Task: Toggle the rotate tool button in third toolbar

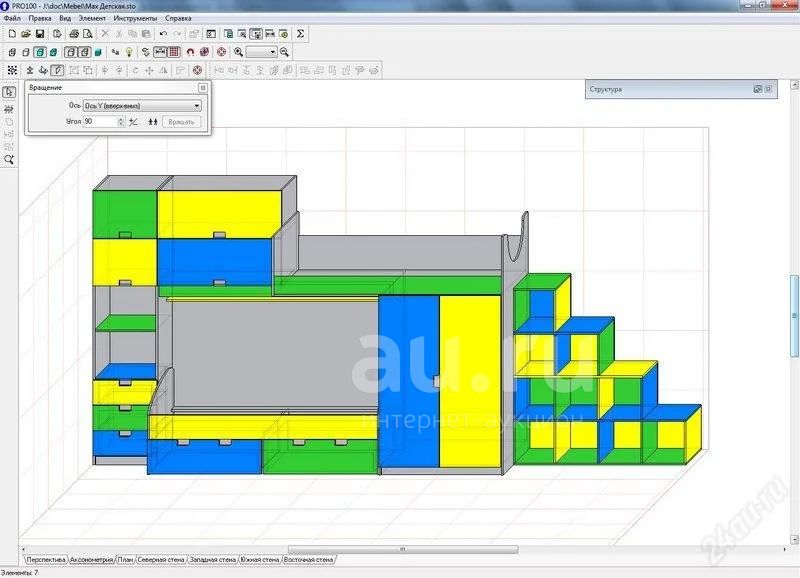Action: [x=58, y=70]
